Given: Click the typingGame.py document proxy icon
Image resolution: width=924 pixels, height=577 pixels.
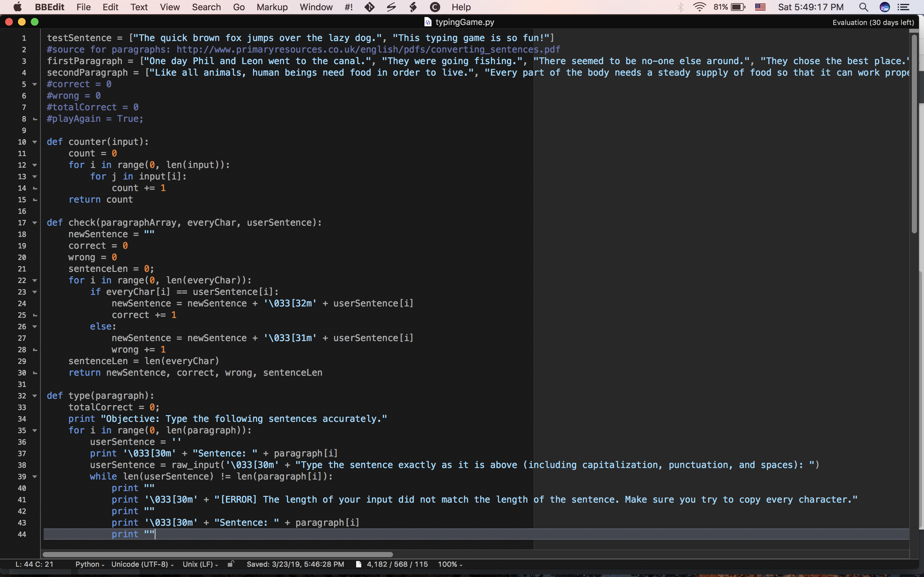Looking at the screenshot, I should 428,22.
